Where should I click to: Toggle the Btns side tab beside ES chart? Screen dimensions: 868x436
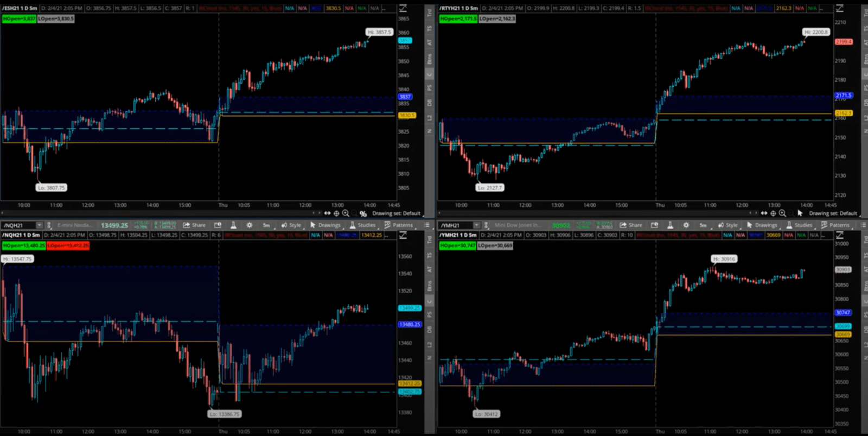(430, 59)
